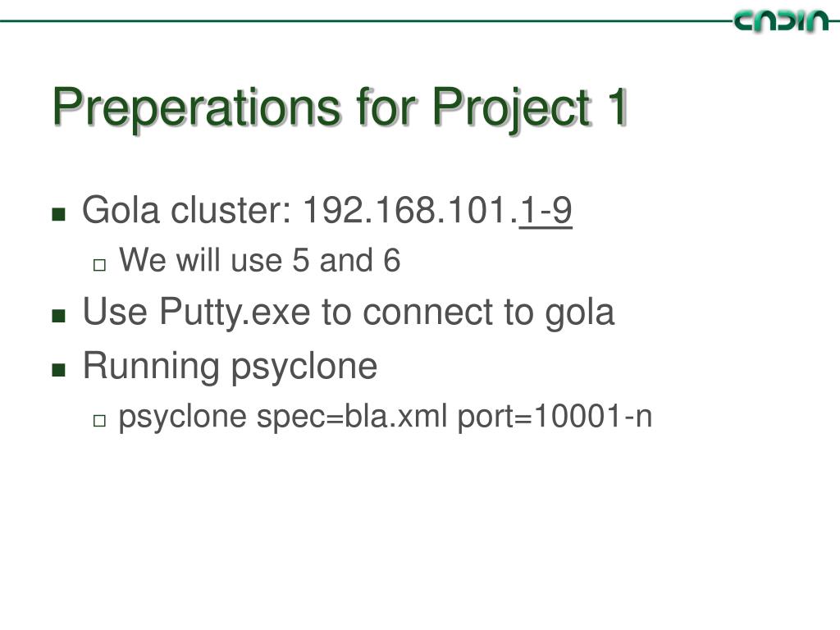Click the hollow bullet beside We will use
The width and height of the screenshot is (840, 630).
click(x=99, y=265)
